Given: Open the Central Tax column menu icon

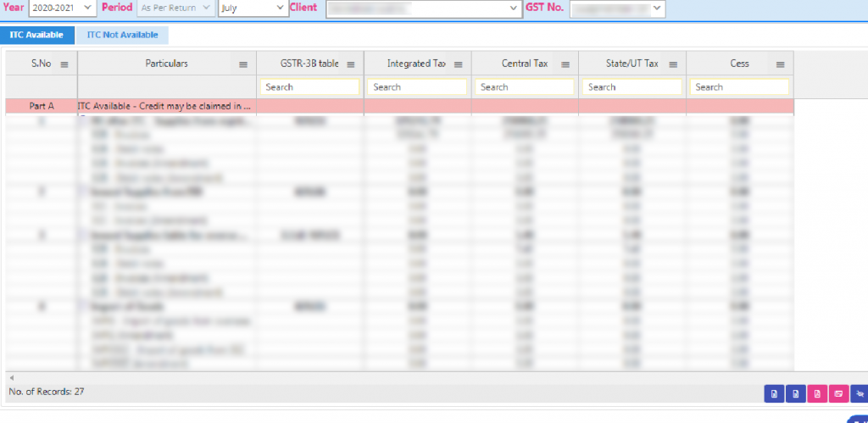Looking at the screenshot, I should (566, 64).
